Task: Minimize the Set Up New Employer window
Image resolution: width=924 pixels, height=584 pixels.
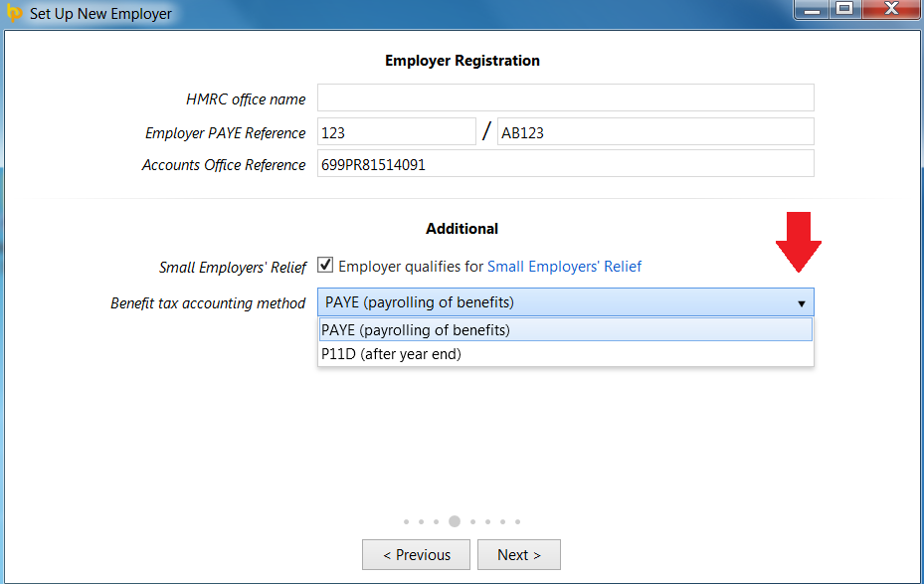Action: pyautogui.click(x=812, y=9)
